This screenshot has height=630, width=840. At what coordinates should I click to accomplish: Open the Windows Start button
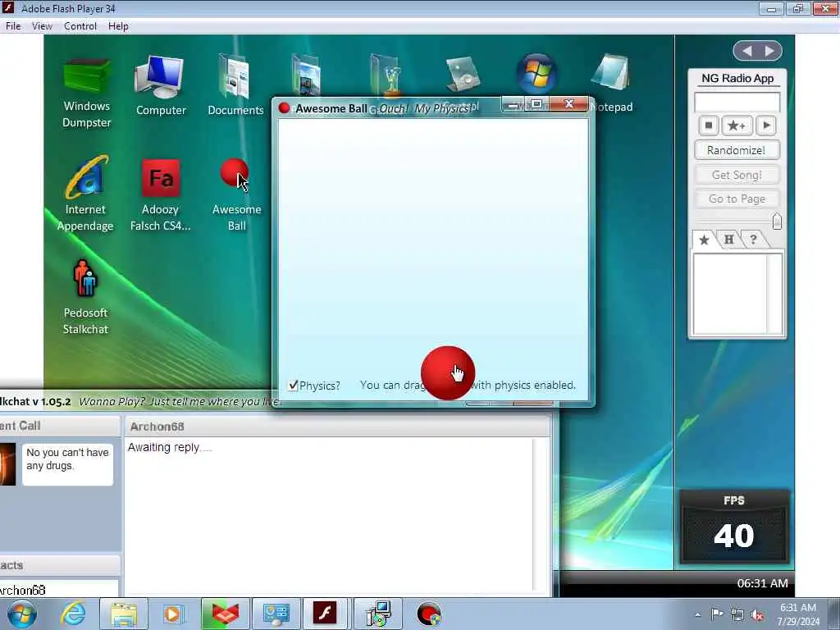pyautogui.click(x=22, y=614)
